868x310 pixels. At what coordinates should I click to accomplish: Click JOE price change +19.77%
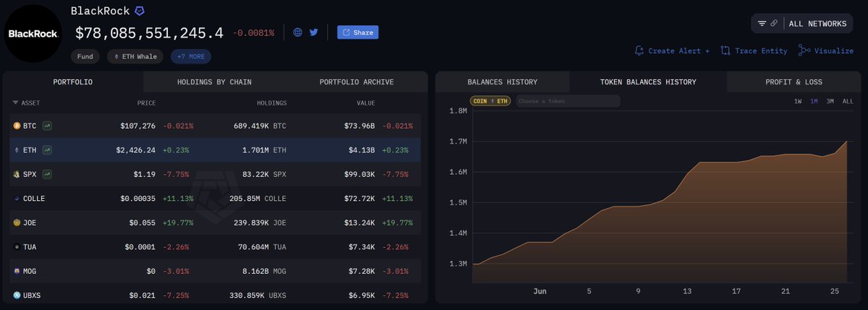(x=176, y=223)
